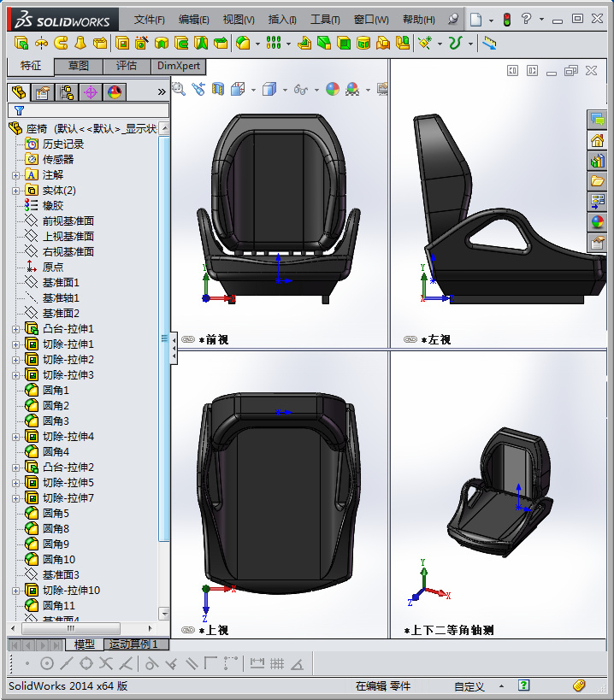Click the Reference Geometry toolbar icon

click(x=425, y=44)
